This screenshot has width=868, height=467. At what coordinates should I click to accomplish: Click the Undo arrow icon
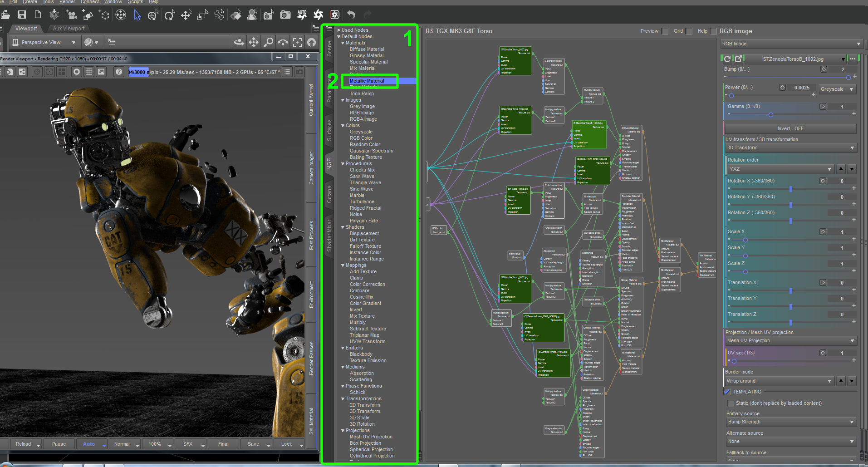351,15
